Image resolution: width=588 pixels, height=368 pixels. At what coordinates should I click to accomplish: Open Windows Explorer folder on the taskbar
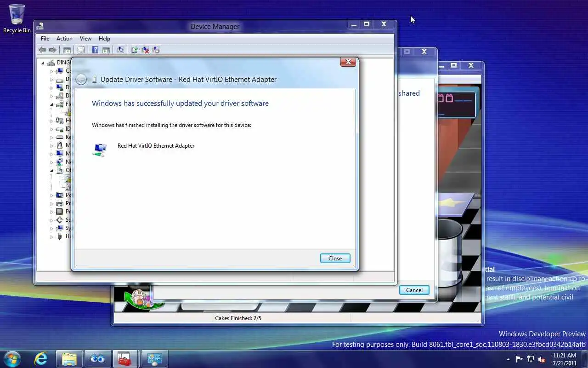69,358
